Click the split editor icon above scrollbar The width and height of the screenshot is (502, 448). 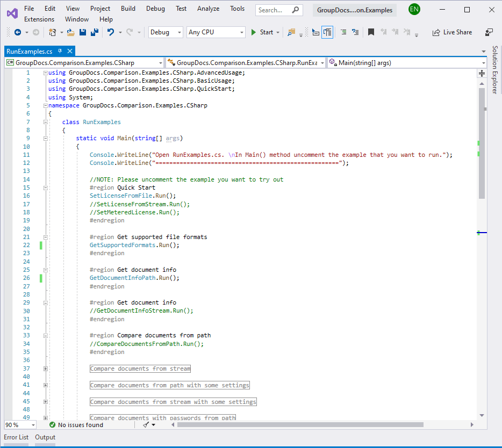pos(482,73)
